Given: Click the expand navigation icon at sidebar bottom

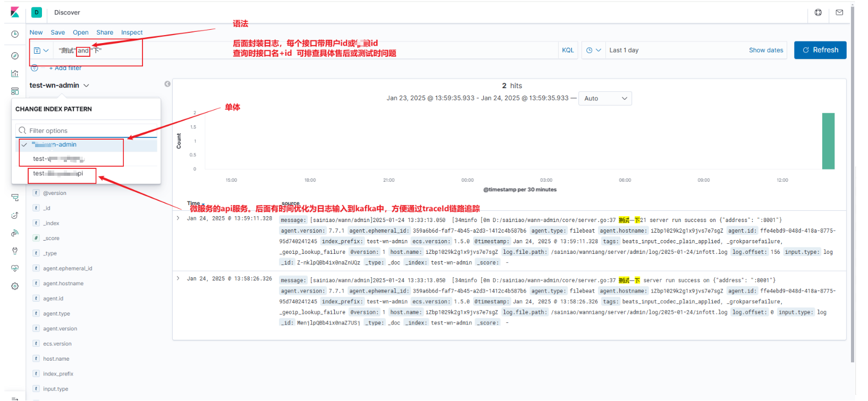Looking at the screenshot, I should [x=15, y=398].
